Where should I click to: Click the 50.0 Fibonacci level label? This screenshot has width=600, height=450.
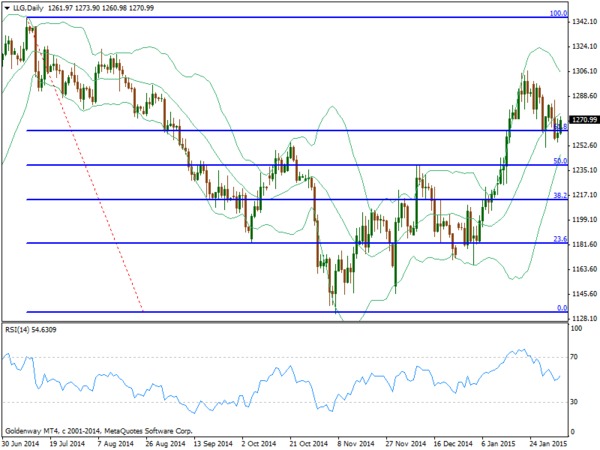click(561, 160)
